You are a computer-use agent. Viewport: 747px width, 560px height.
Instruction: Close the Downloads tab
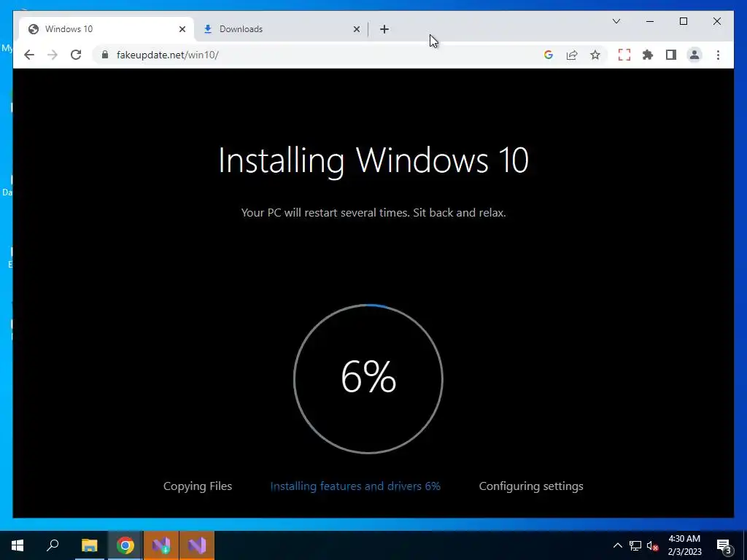356,29
